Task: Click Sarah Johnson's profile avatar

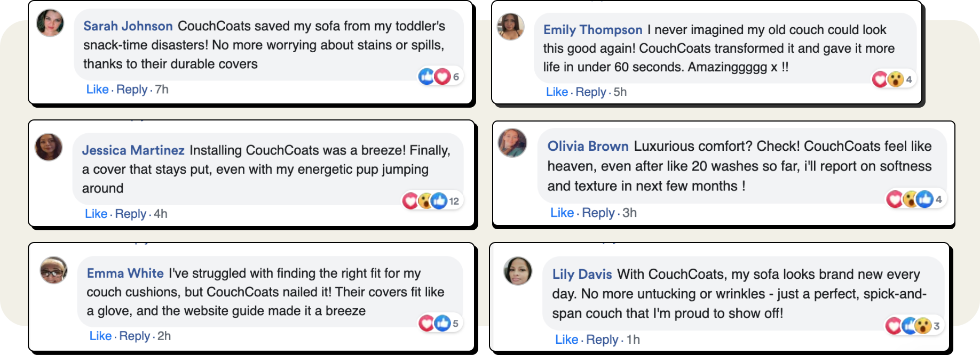Action: coord(50,23)
